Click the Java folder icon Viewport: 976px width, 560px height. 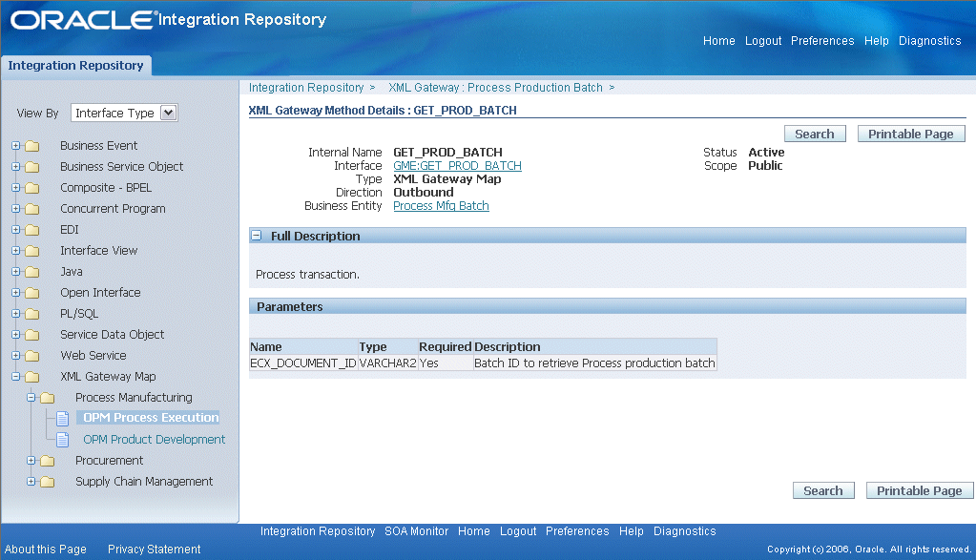click(32, 272)
